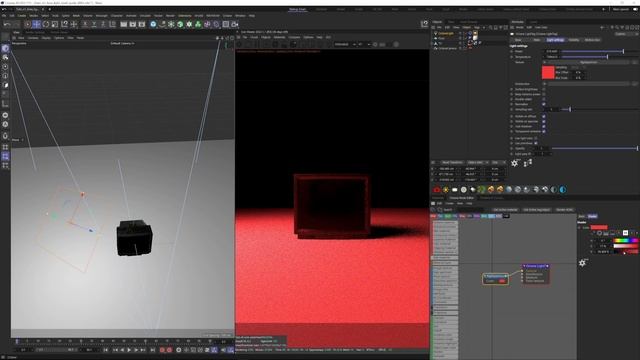The image size is (640, 360).
Task: Select the Live Selection tool
Action: (x=27, y=24)
